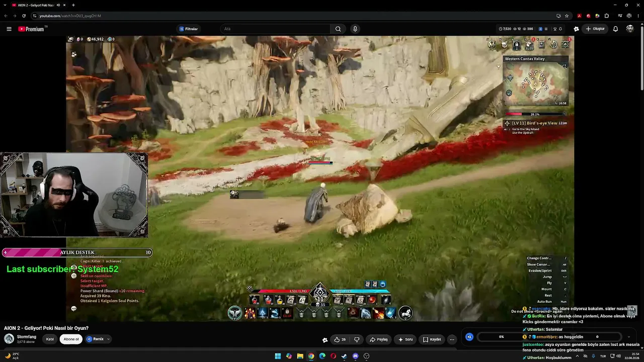The width and height of the screenshot is (644, 362).
Task: Click the blue round icon beside progress bar
Action: (469, 337)
